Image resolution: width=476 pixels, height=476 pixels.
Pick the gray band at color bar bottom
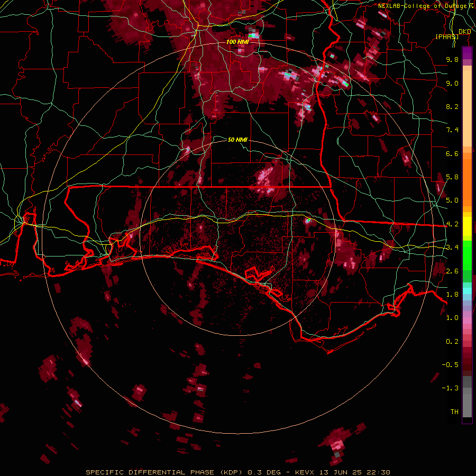point(467,402)
